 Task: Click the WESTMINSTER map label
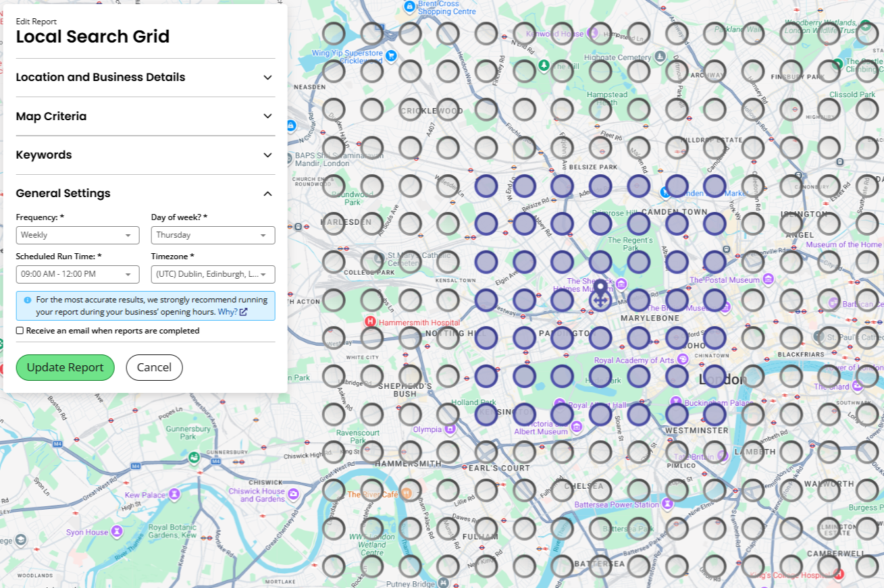[697, 430]
